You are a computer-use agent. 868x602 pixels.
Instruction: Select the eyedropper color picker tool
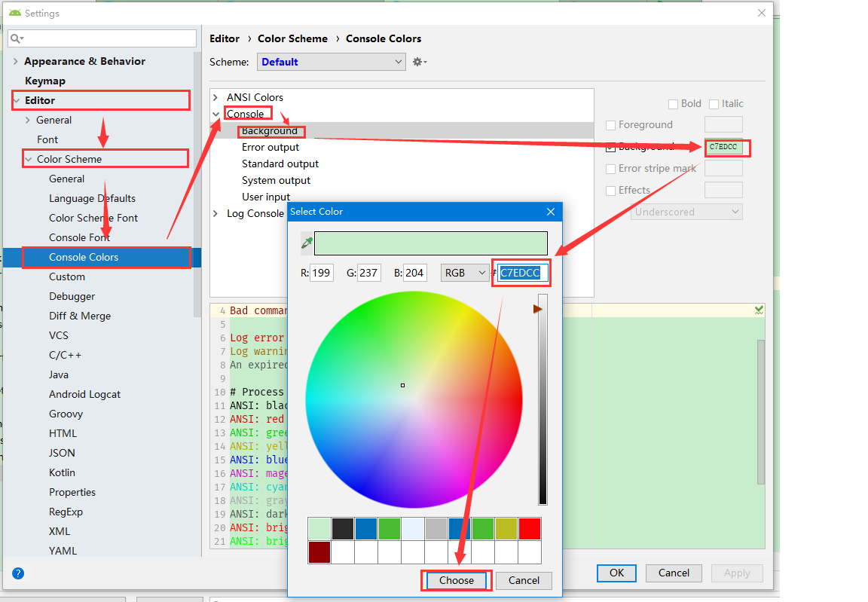click(307, 243)
